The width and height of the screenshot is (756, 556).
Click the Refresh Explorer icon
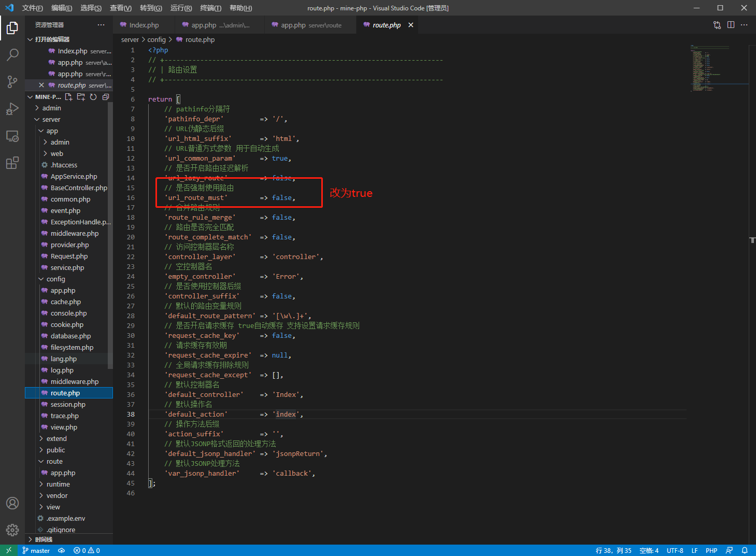[x=93, y=97]
